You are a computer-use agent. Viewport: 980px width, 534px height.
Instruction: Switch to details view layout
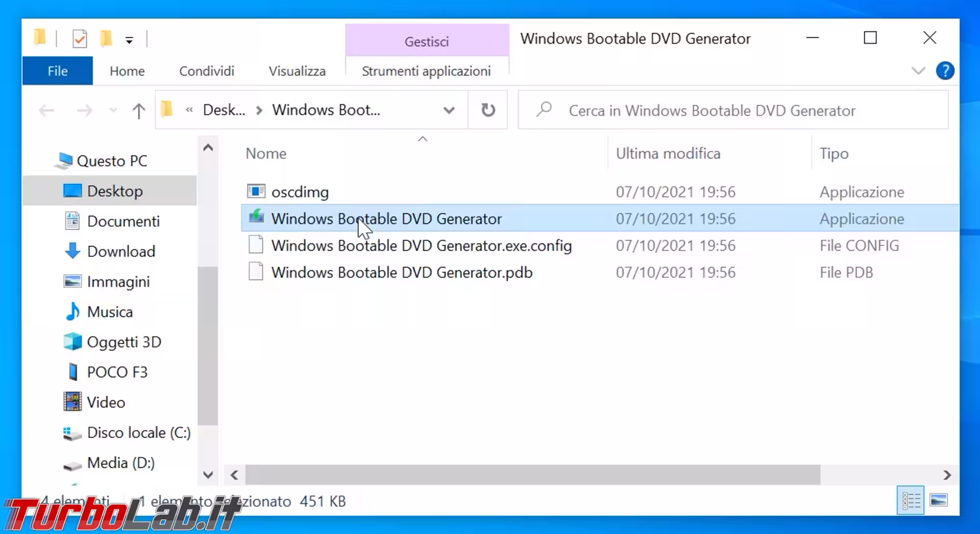click(x=911, y=501)
